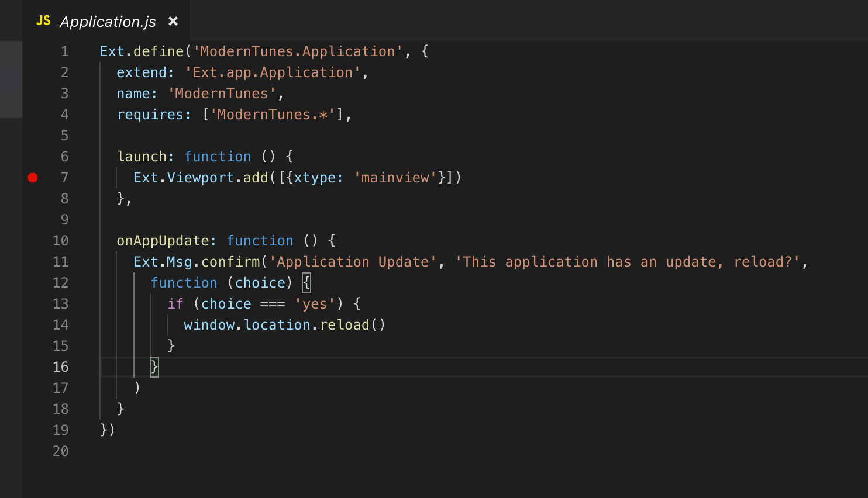
Task: Toggle the breakpoint on line 7
Action: (x=33, y=178)
